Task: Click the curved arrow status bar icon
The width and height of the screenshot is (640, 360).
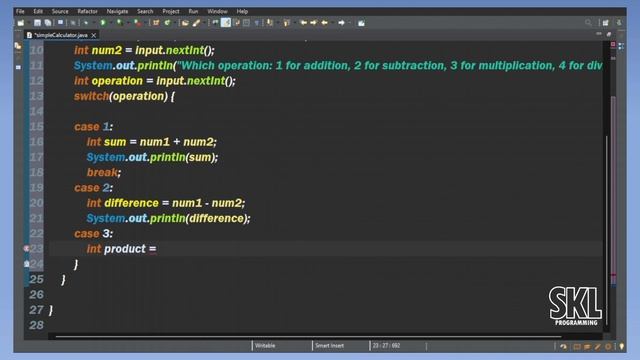Action: coord(563,347)
